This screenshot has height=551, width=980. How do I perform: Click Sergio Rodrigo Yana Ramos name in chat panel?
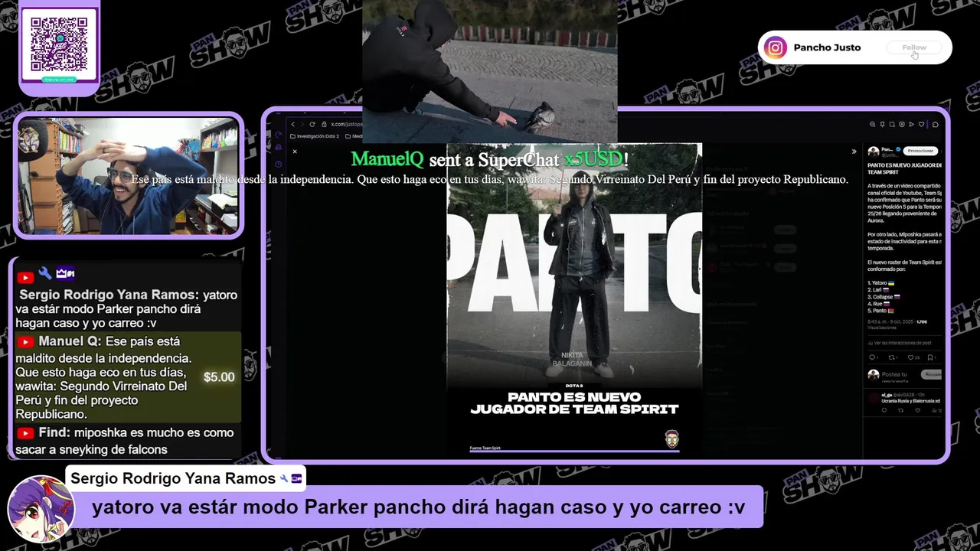coord(108,295)
